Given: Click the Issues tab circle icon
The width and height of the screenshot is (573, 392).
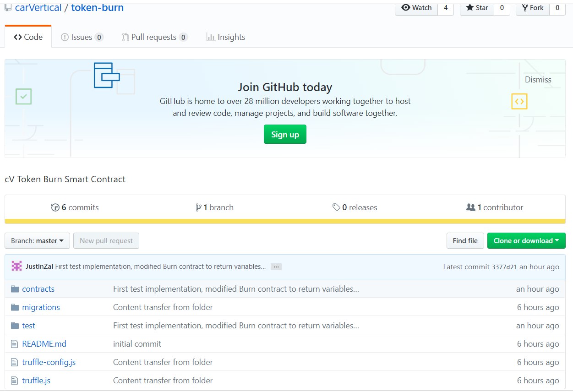Looking at the screenshot, I should [65, 37].
